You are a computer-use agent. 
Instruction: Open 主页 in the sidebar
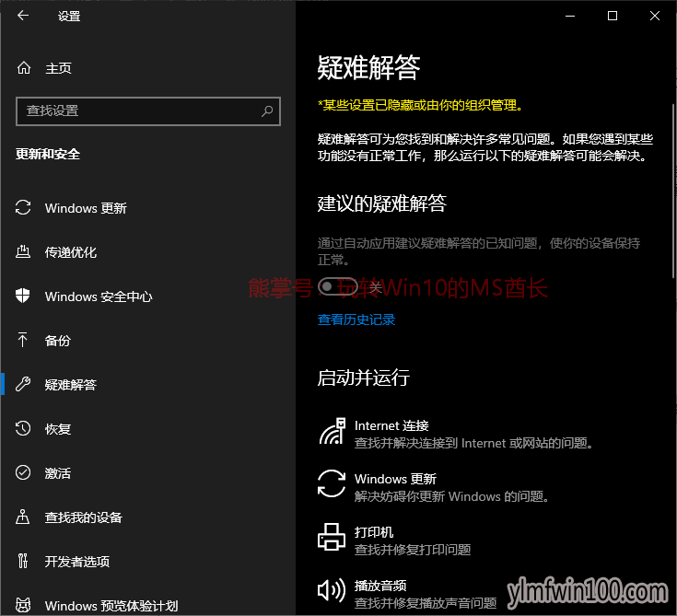pos(58,68)
